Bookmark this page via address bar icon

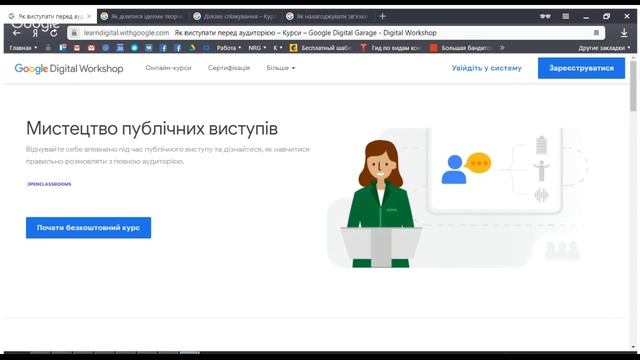tap(596, 33)
